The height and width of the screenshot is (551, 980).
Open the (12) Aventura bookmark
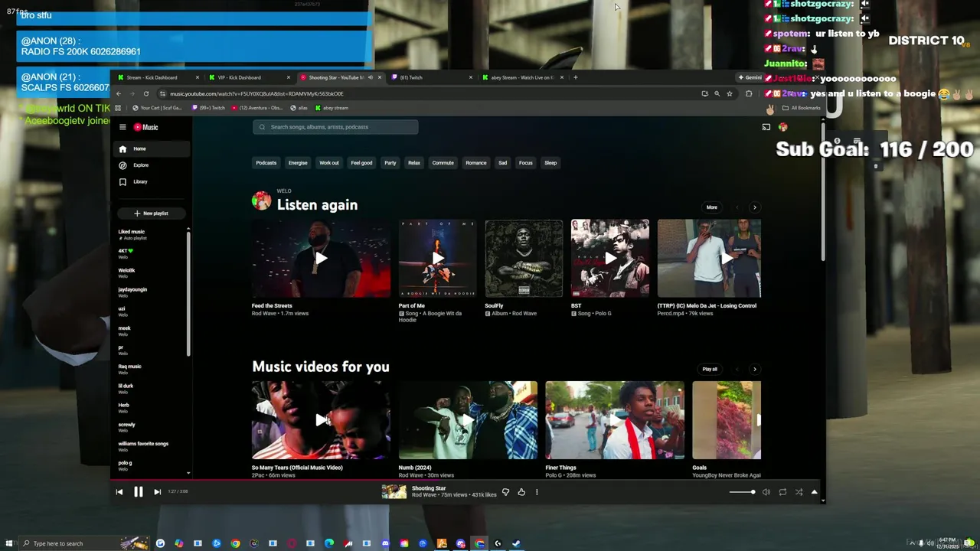[257, 108]
